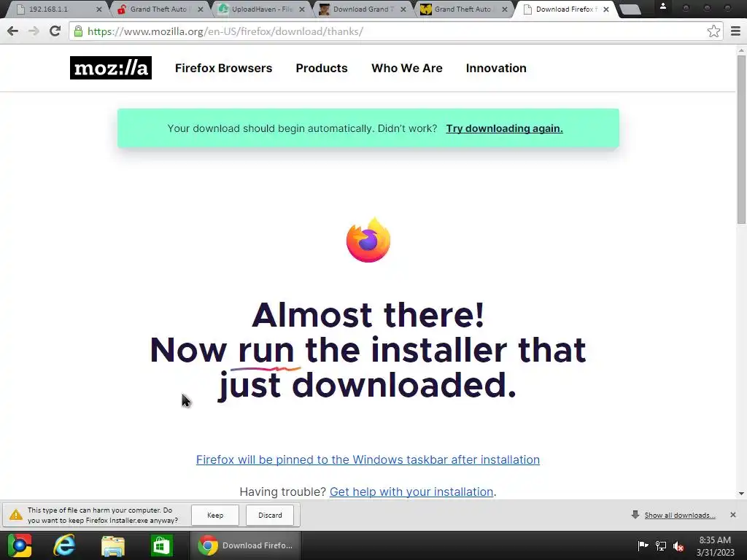Click the vertical scrollbar thumb
The width and height of the screenshot is (747, 560).
coord(741,139)
